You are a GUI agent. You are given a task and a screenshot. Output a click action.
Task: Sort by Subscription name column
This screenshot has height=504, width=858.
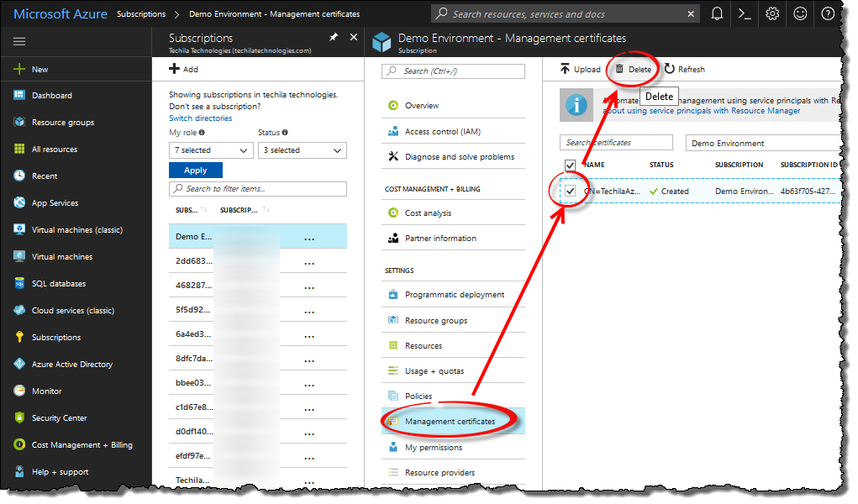click(x=191, y=210)
